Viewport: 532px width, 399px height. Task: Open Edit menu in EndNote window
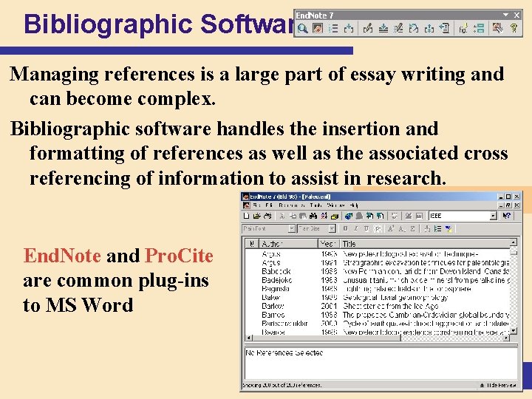click(270, 205)
